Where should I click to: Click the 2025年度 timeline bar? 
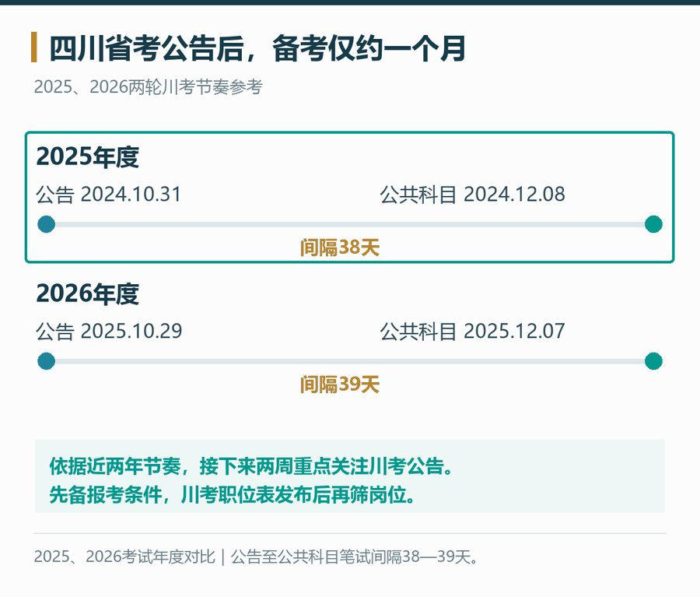pyautogui.click(x=350, y=224)
